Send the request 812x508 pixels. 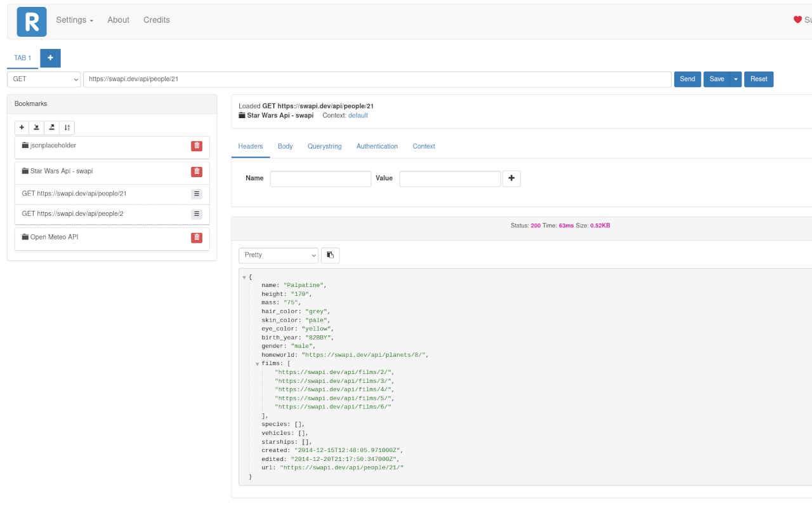tap(687, 79)
